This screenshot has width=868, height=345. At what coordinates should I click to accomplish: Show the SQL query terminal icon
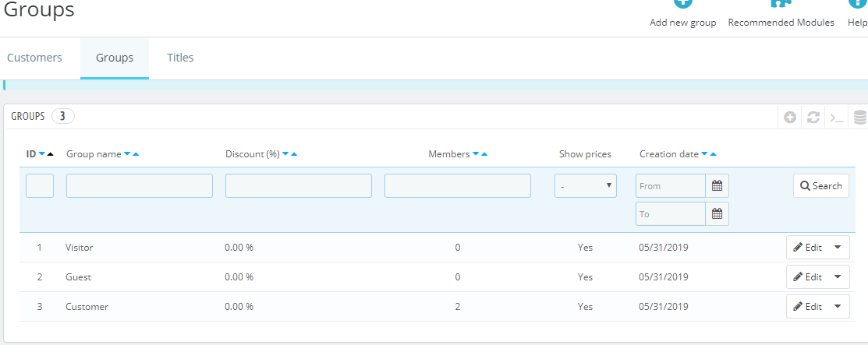pos(837,118)
